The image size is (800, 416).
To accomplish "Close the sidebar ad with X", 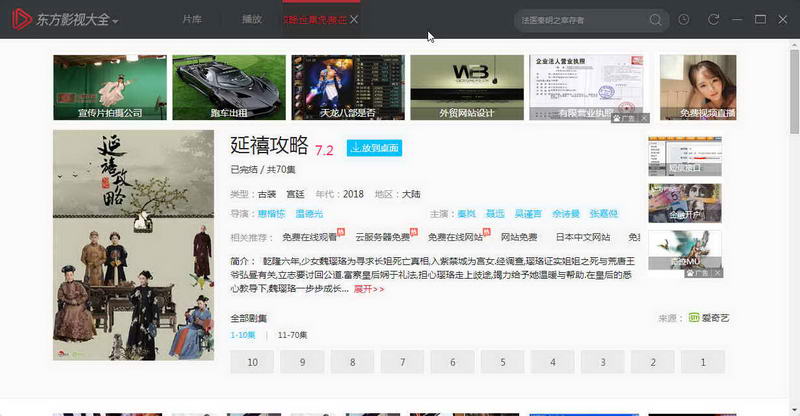I will click(717, 274).
